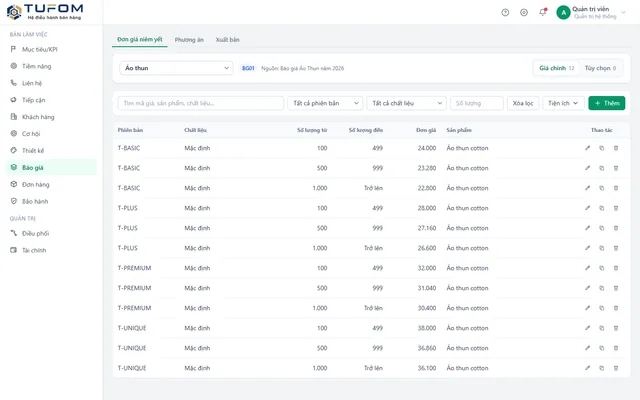The height and width of the screenshot is (400, 640).
Task: Open Mục tiêu/KPI in sidebar
Action: pos(51,49)
